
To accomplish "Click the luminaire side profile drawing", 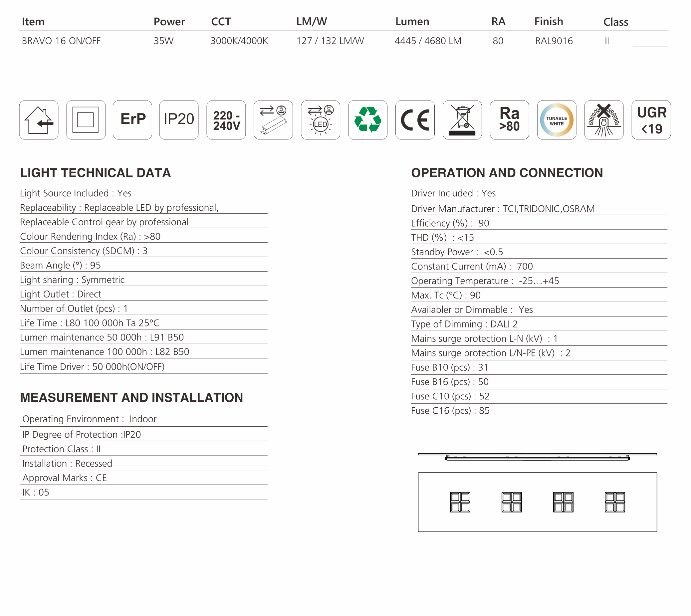I will [x=537, y=457].
